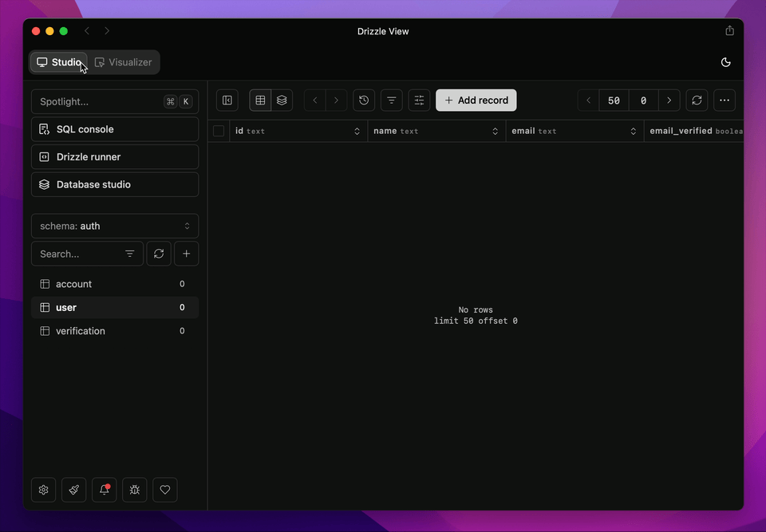This screenshot has width=766, height=532.
Task: Sort the name column using its chevrons
Action: (495, 130)
